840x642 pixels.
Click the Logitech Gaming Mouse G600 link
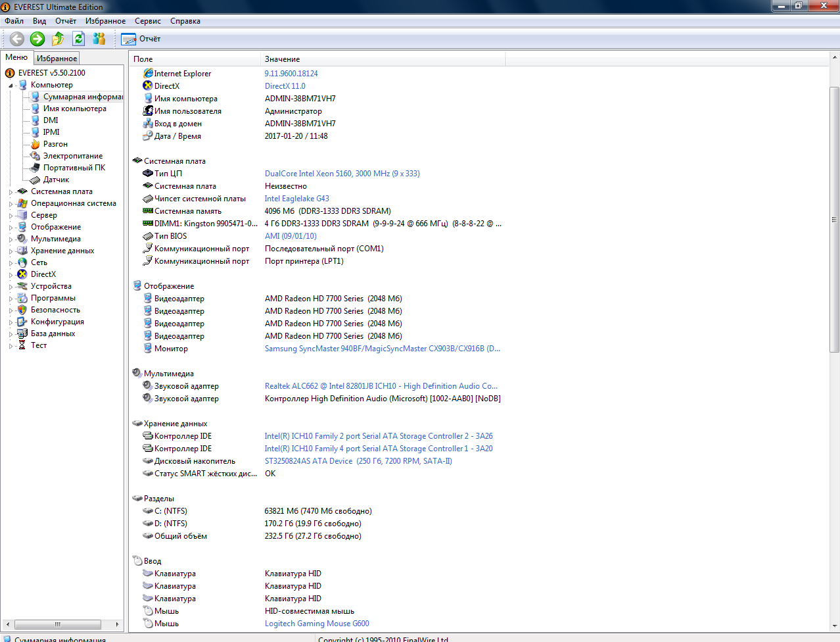[x=317, y=624]
